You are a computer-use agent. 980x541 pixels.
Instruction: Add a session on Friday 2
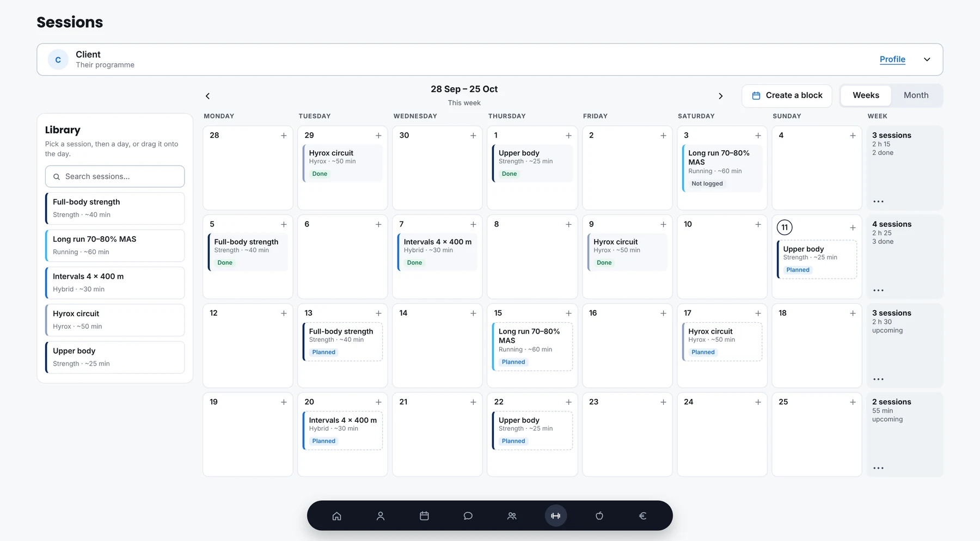click(x=663, y=136)
